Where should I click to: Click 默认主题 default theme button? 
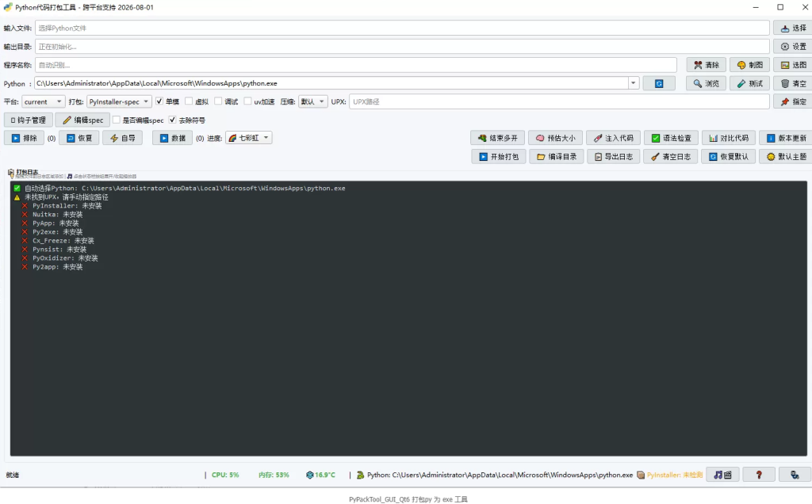pyautogui.click(x=786, y=156)
